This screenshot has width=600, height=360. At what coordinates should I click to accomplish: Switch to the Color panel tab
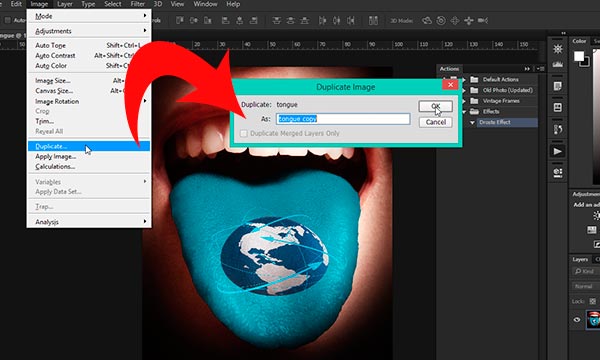coord(579,41)
